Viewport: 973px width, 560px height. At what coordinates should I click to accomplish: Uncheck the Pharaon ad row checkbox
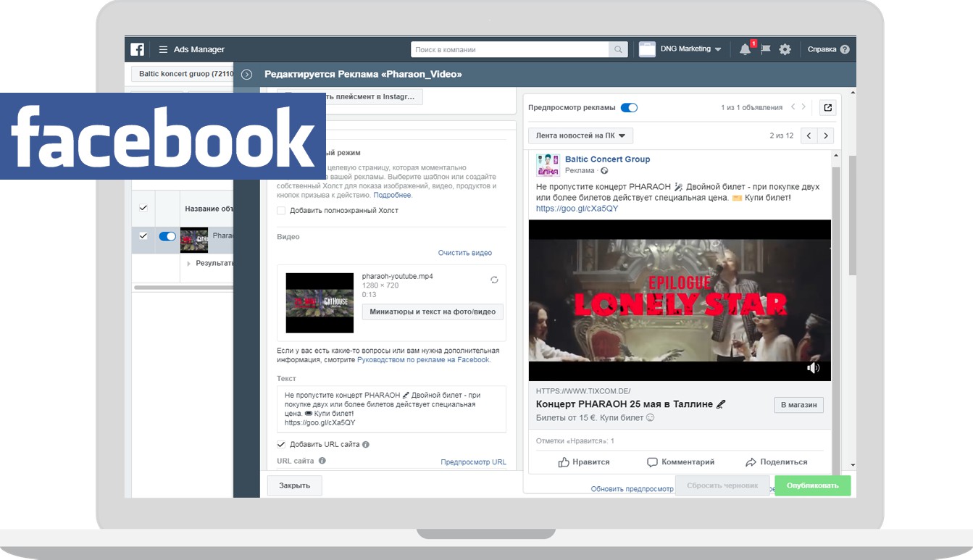[x=143, y=236]
